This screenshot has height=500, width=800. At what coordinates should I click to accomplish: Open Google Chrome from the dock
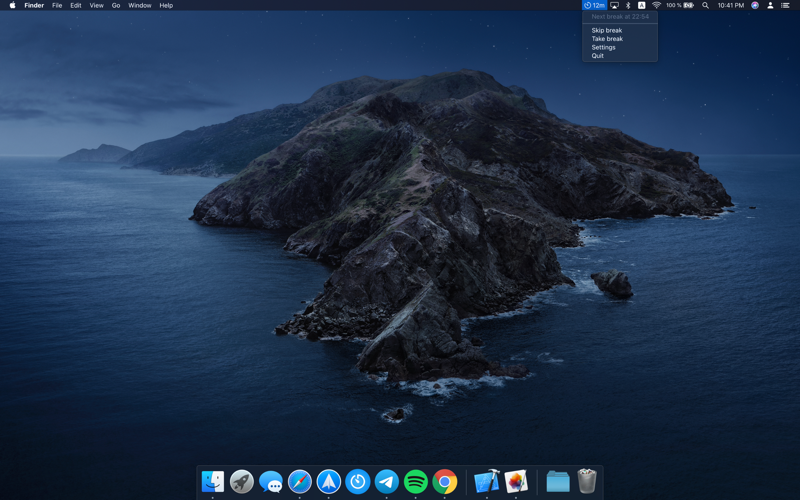coord(445,482)
